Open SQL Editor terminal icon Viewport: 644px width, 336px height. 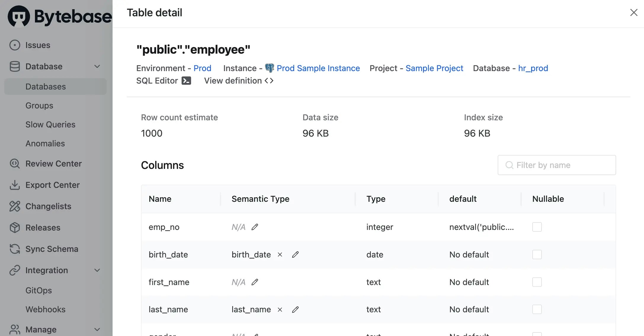[186, 81]
